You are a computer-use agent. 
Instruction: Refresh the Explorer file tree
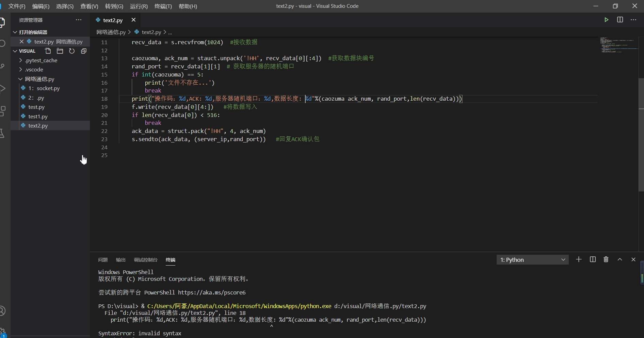[x=72, y=51]
